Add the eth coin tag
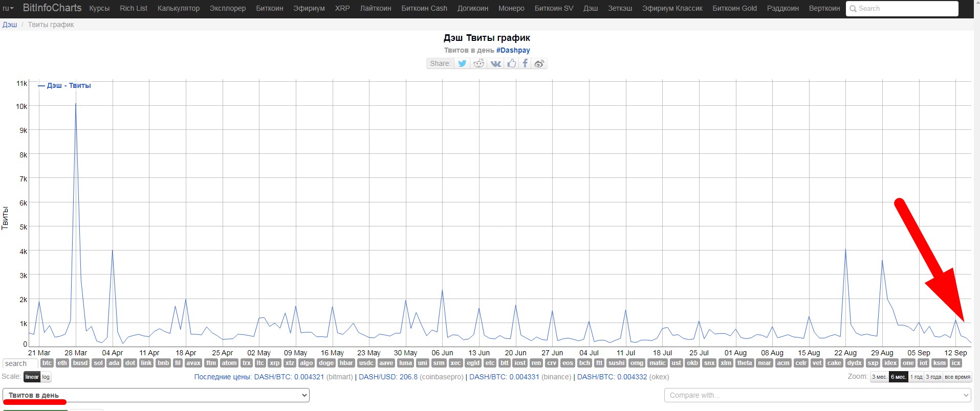The image size is (980, 411). click(x=62, y=363)
